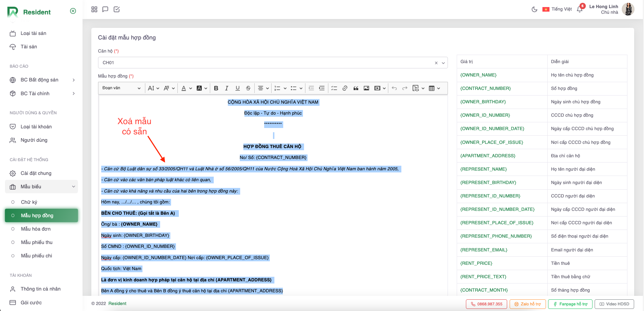Open the Đoạn văn paragraph style dropdown

[x=121, y=88]
